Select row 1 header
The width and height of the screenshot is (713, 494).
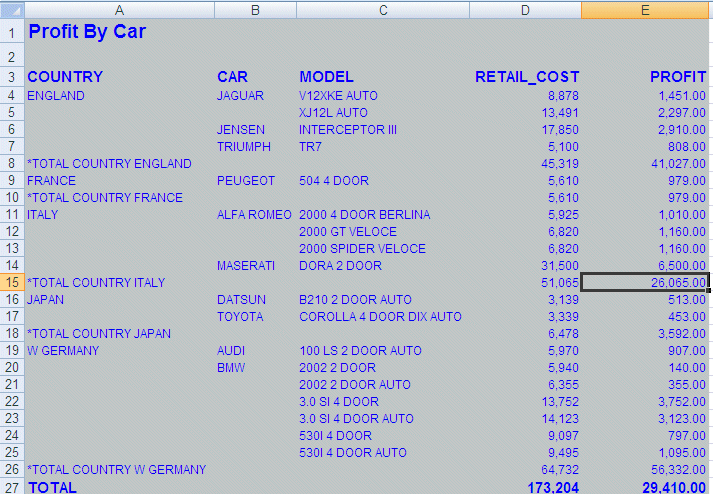point(12,33)
